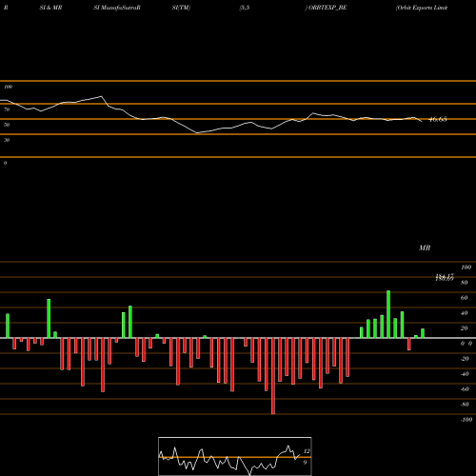Click the -60 label on MR axis

pyautogui.click(x=465, y=389)
